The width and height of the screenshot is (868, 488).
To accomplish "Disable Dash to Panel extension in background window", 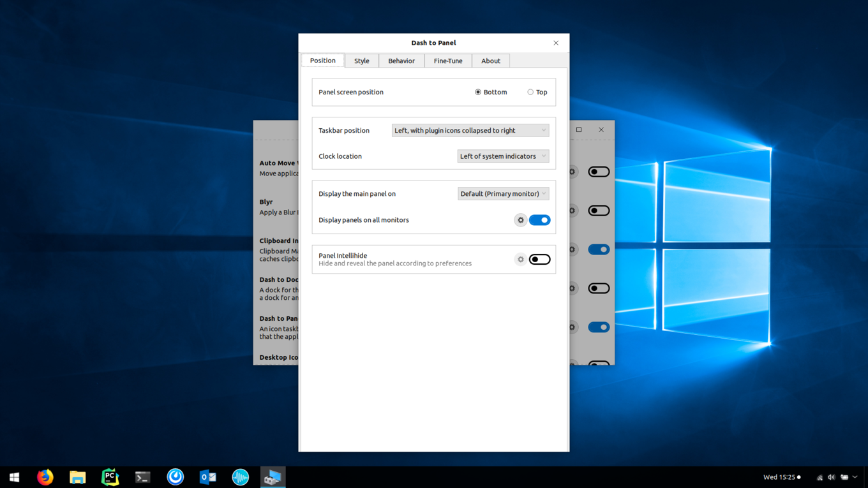I will 599,327.
